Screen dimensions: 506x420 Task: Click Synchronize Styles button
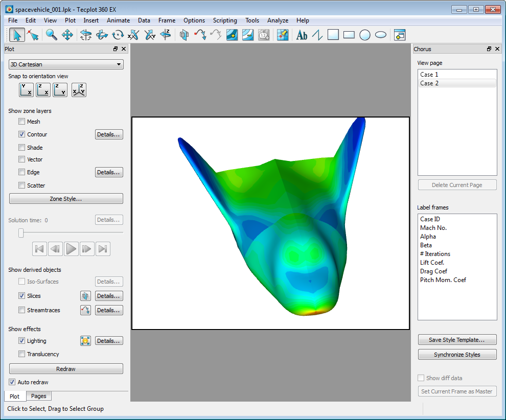[457, 355]
